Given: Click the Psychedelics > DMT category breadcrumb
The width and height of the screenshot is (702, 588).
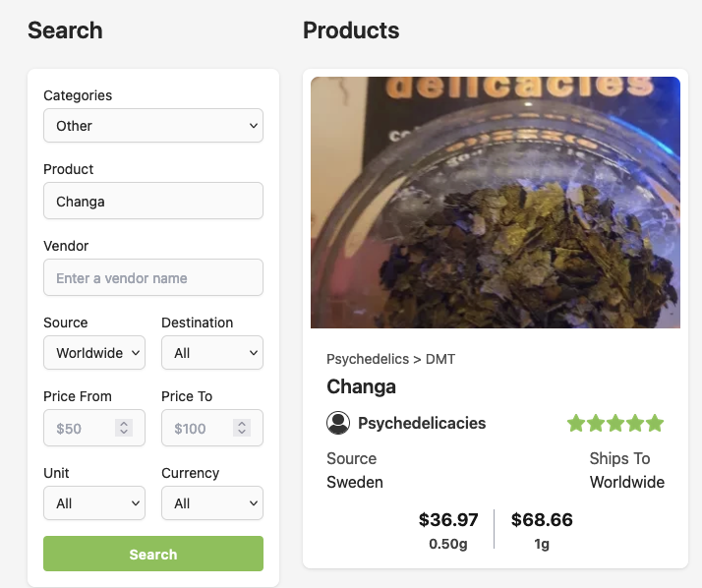Looking at the screenshot, I should click(390, 359).
